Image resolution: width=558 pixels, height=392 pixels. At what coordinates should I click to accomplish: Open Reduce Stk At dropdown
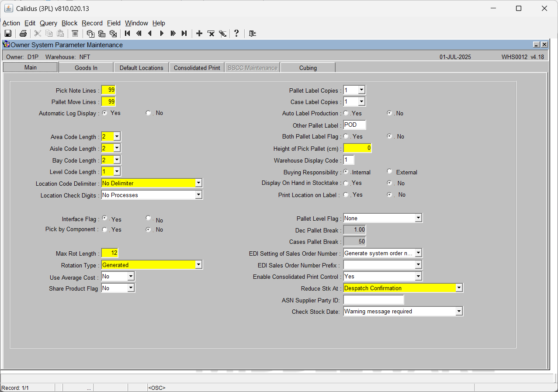pyautogui.click(x=459, y=288)
